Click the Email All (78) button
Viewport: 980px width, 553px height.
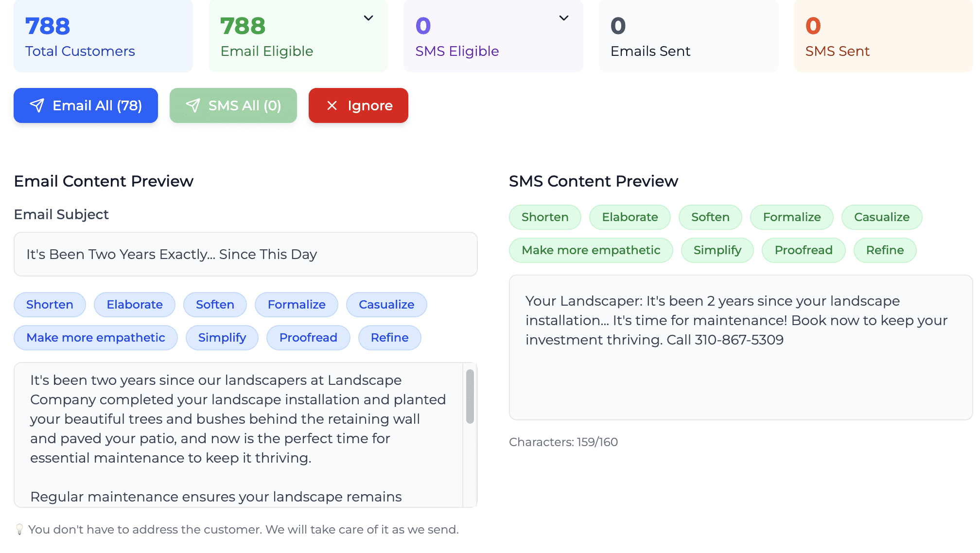(x=86, y=105)
